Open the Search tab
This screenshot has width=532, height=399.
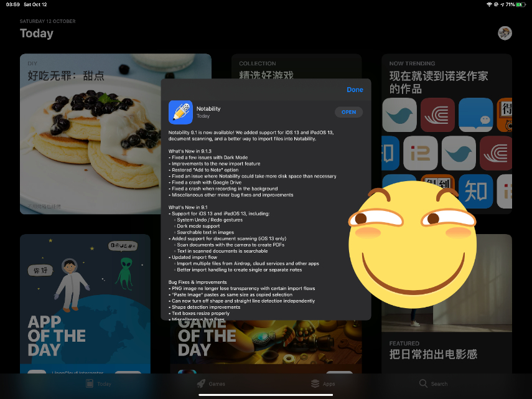pyautogui.click(x=433, y=383)
